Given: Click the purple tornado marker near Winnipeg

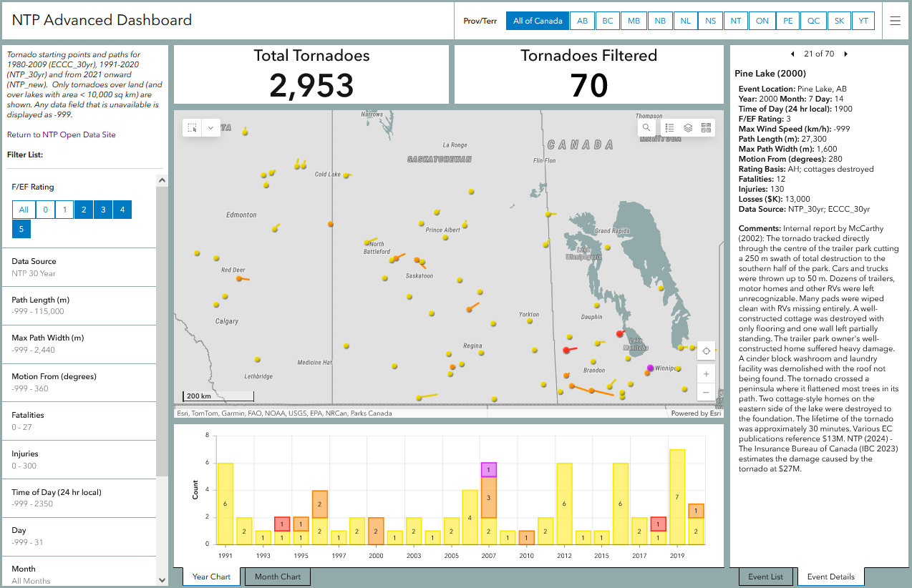Looking at the screenshot, I should pyautogui.click(x=650, y=368).
